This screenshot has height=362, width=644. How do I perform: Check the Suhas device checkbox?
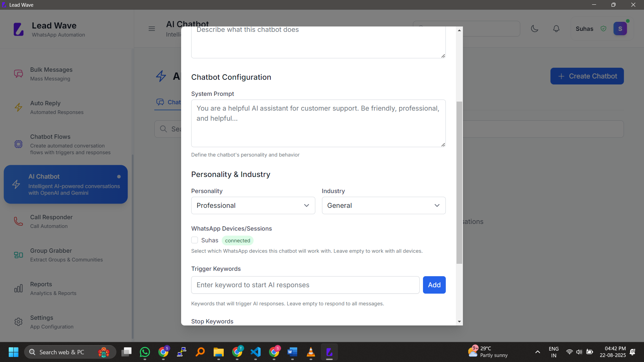pyautogui.click(x=195, y=240)
